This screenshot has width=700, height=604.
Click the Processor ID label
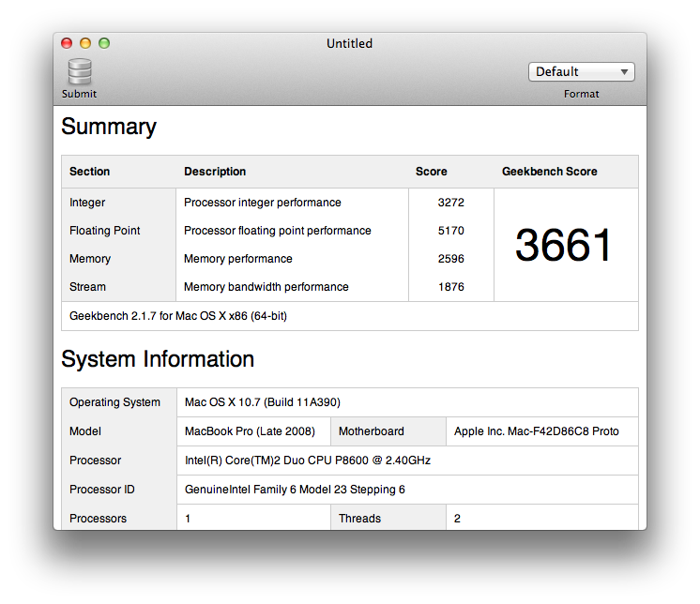click(x=101, y=490)
